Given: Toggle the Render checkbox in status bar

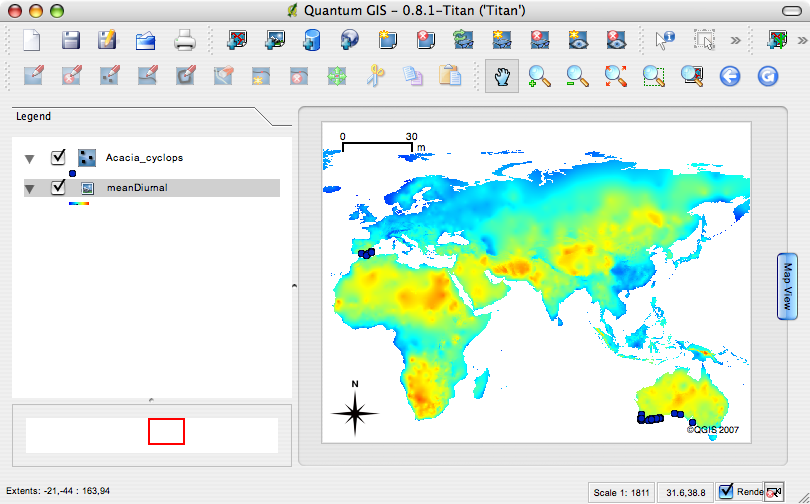Looking at the screenshot, I should 726,491.
